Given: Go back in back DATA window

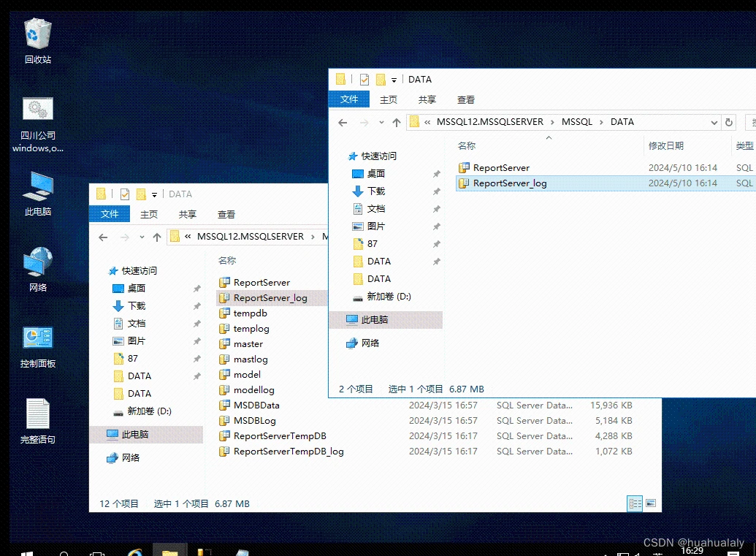Looking at the screenshot, I should click(x=103, y=237).
